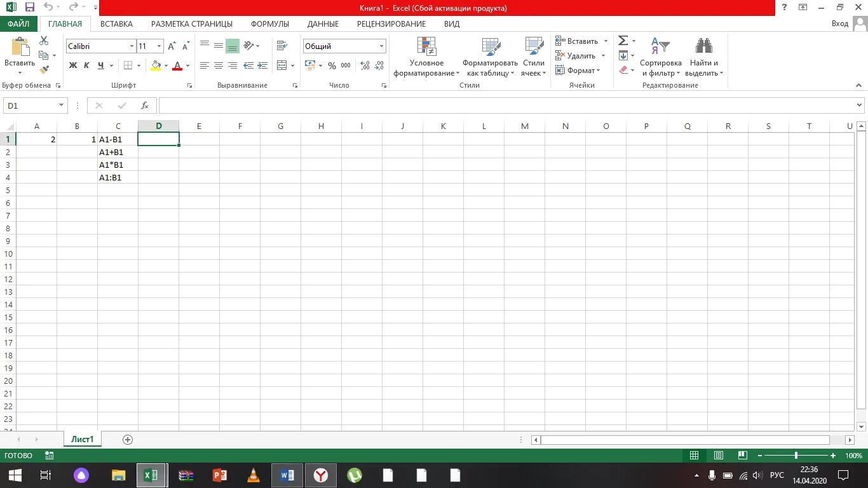Click the Merge and Center icon

pos(281,65)
